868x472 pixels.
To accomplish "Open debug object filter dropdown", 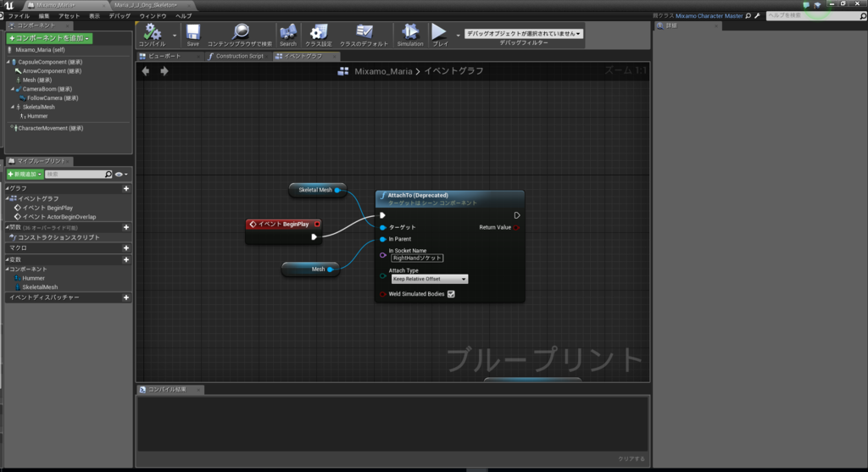I will point(524,34).
